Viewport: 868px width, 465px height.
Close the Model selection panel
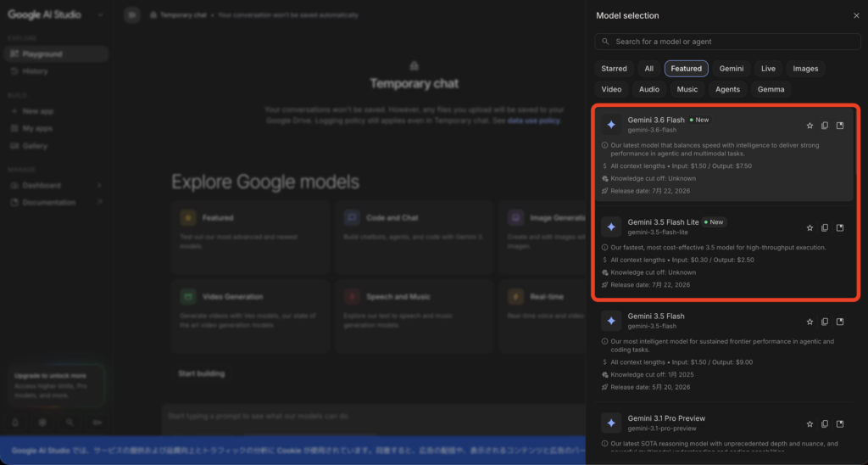coord(856,15)
